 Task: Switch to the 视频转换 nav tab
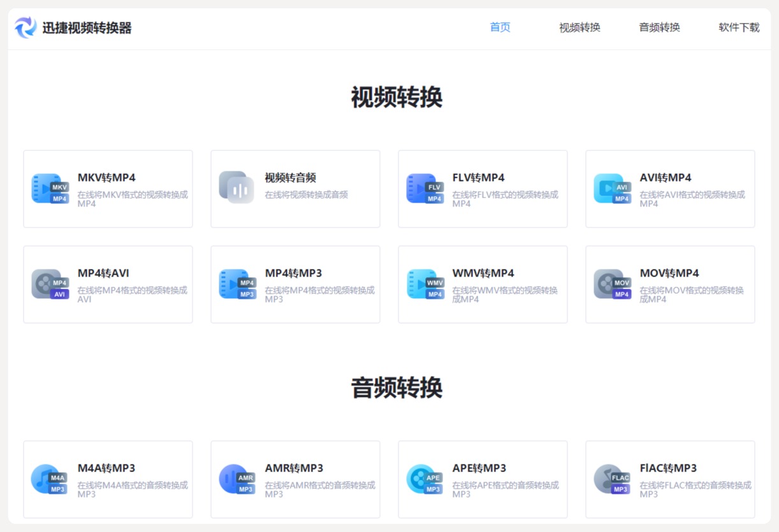point(578,27)
